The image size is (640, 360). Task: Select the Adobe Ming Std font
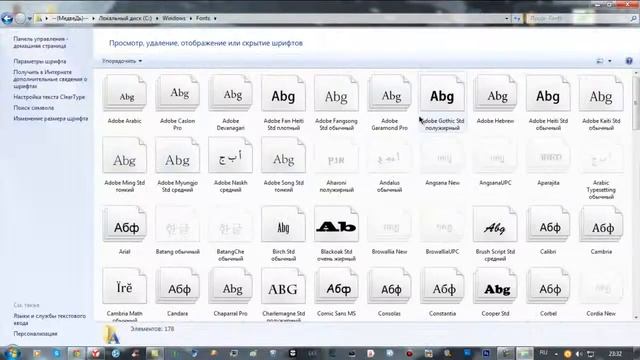[x=124, y=156]
